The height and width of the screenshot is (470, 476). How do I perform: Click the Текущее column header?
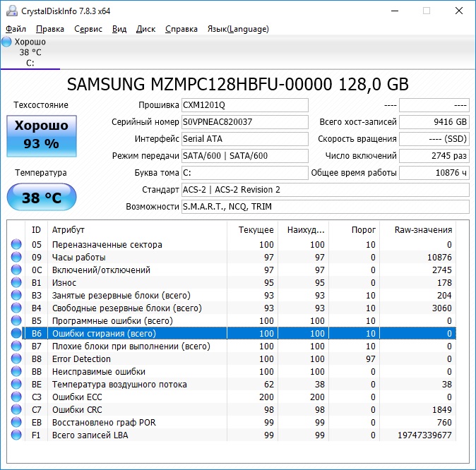[252, 229]
